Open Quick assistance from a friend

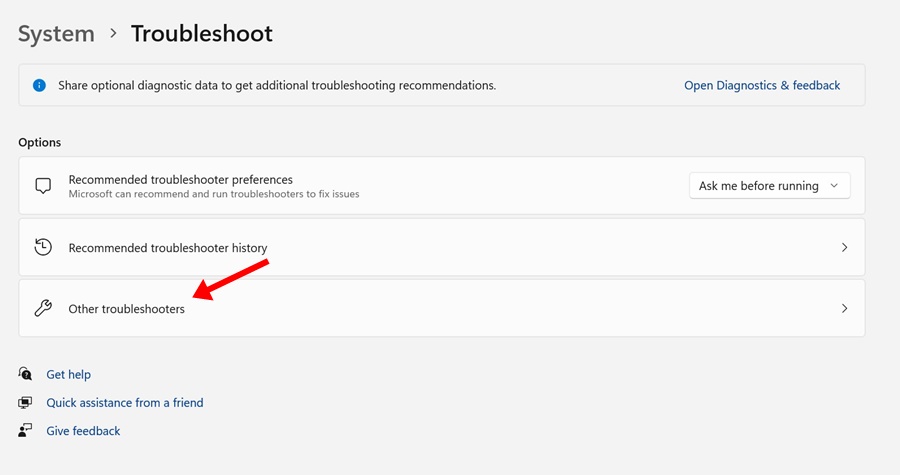(x=124, y=403)
